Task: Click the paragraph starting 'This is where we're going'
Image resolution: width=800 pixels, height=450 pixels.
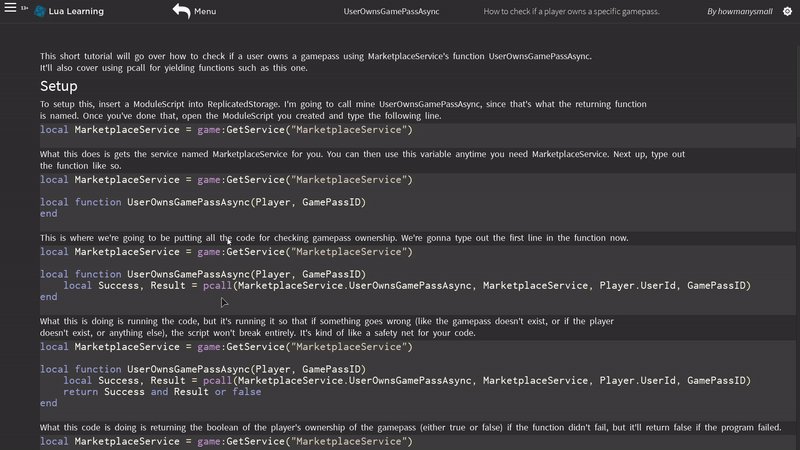Action: coord(334,238)
